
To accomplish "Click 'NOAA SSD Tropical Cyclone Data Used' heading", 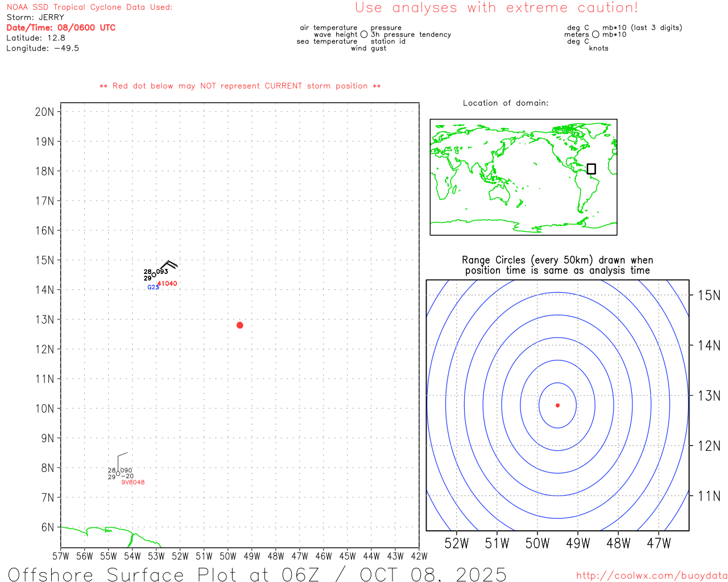I will [89, 7].
